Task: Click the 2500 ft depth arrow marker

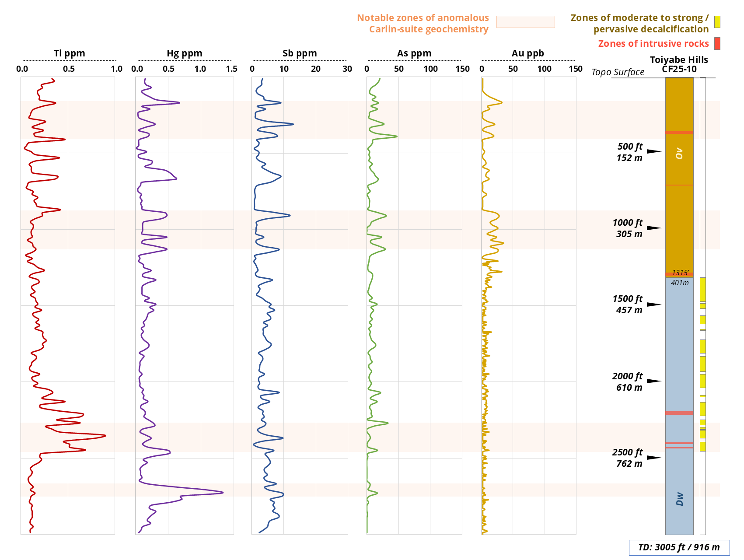Action: (x=654, y=458)
